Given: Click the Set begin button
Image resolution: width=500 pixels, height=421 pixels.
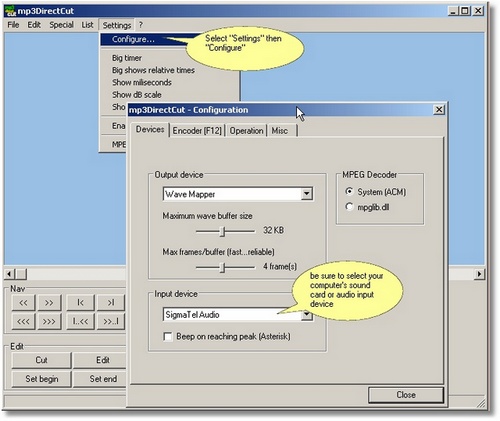Looking at the screenshot, I should point(41,379).
